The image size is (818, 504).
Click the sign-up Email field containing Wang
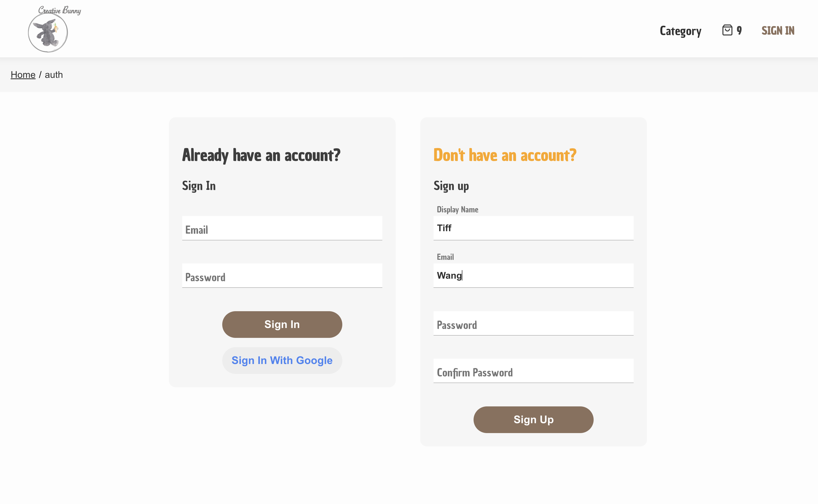click(533, 275)
